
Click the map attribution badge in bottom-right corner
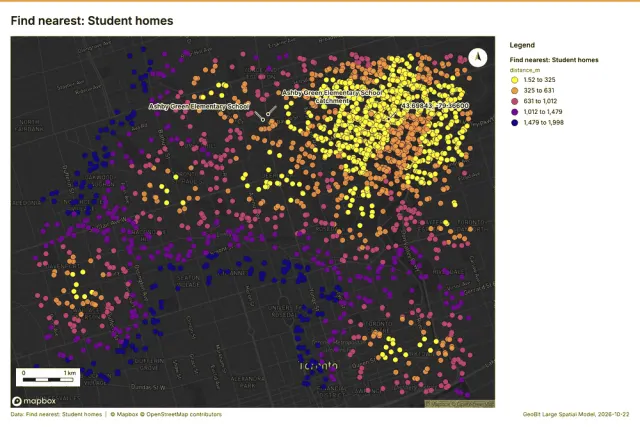coord(460,404)
